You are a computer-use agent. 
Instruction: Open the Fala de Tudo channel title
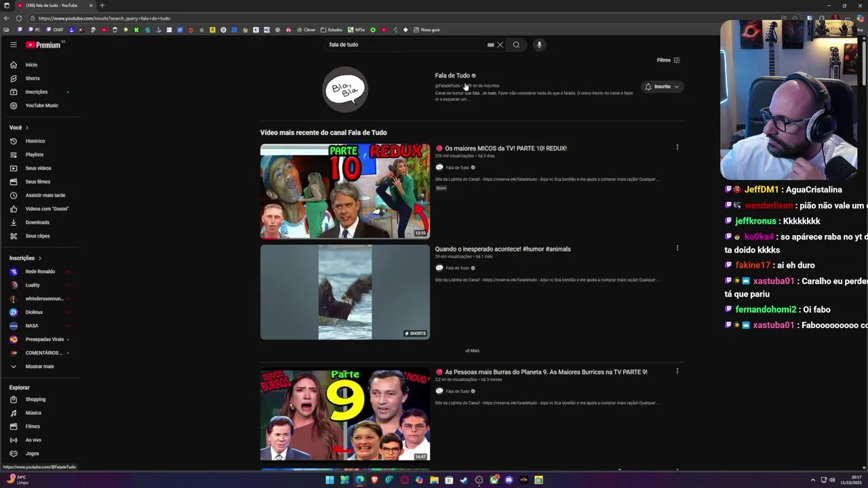(452, 75)
